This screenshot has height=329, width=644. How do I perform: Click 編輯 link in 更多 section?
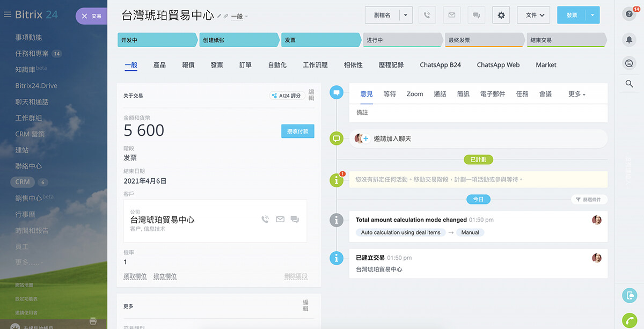(305, 305)
